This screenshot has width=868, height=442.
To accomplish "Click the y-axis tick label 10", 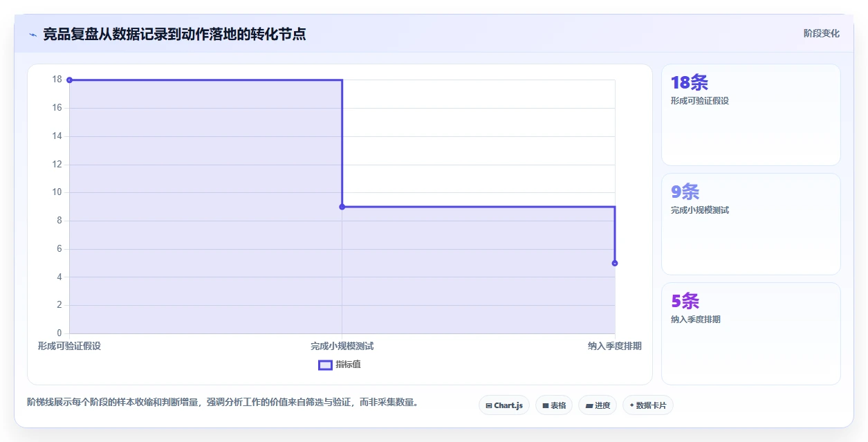I will 57,192.
